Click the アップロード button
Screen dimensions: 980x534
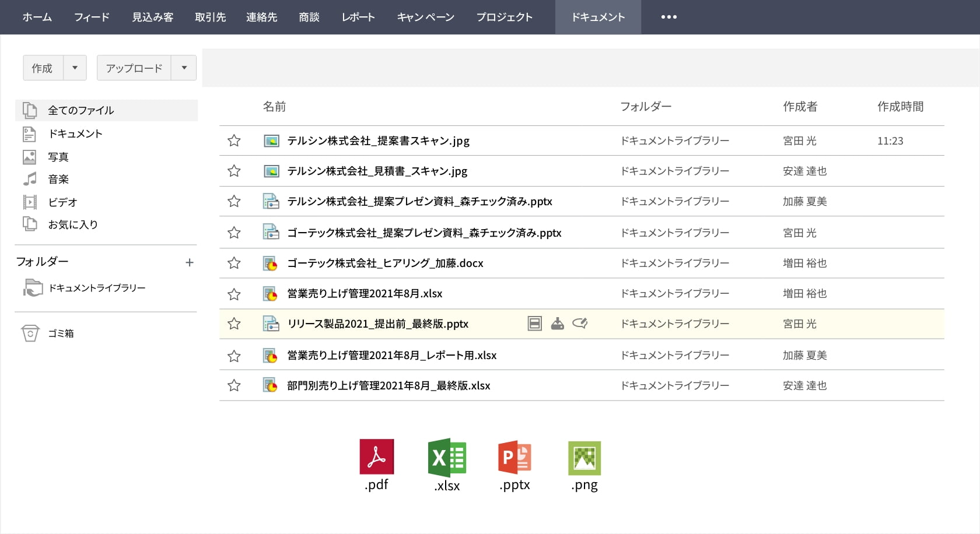click(x=134, y=68)
